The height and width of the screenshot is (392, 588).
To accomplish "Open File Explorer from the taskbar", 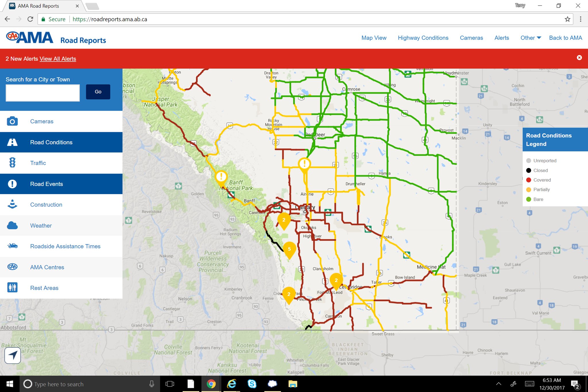I will (293, 384).
